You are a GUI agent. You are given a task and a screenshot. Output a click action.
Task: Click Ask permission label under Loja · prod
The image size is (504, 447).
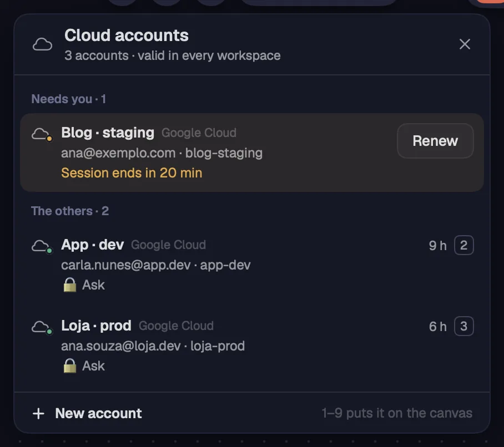94,366
